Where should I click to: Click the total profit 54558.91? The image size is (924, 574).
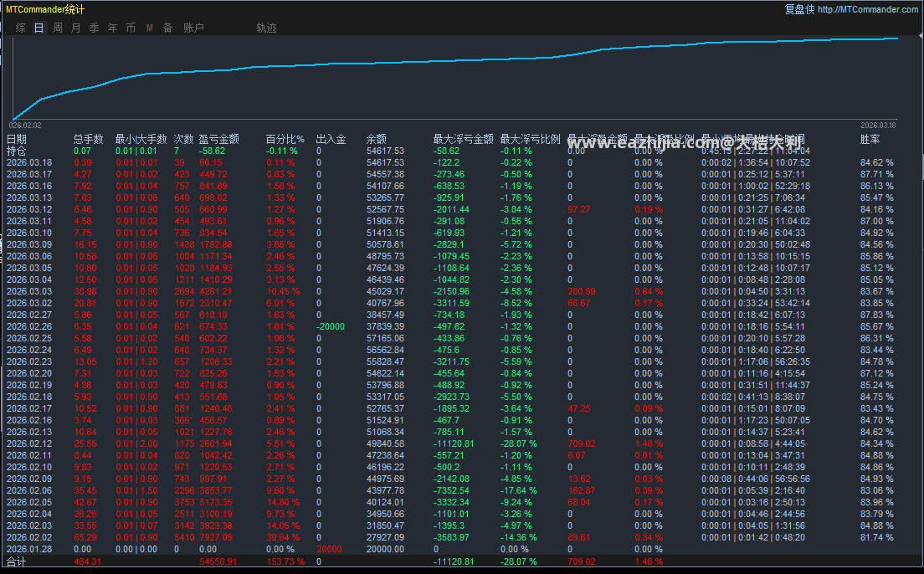(x=218, y=561)
